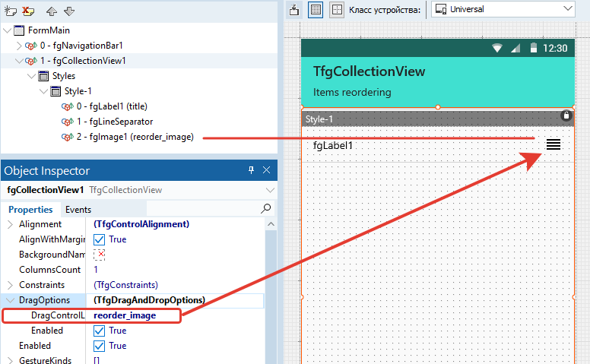590x364 pixels.
Task: Expand the Constraints property group
Action: coord(10,285)
